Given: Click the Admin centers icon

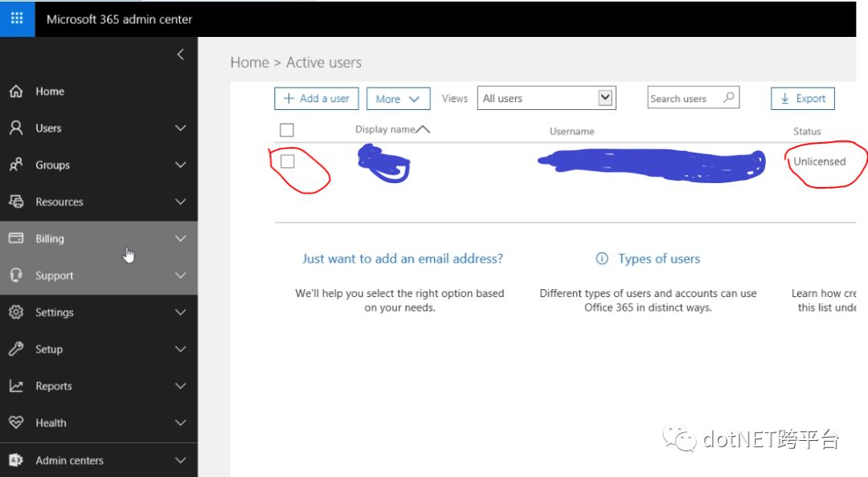Looking at the screenshot, I should tap(16, 460).
